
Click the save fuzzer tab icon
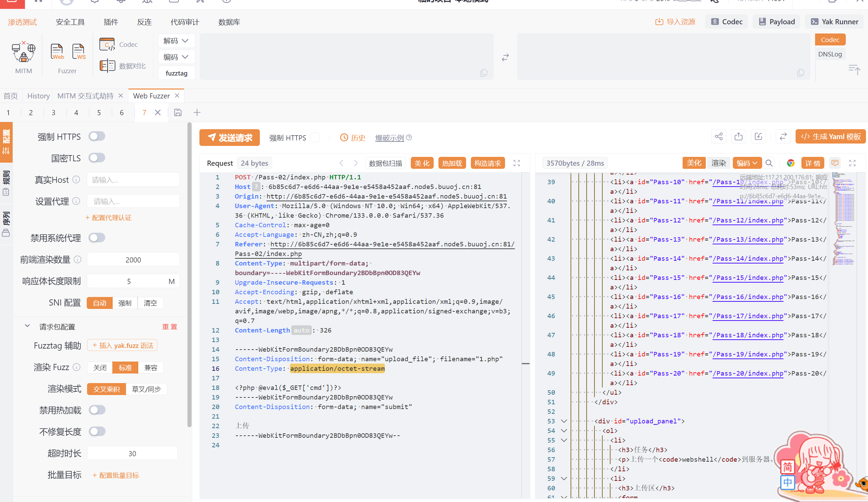pyautogui.click(x=178, y=112)
